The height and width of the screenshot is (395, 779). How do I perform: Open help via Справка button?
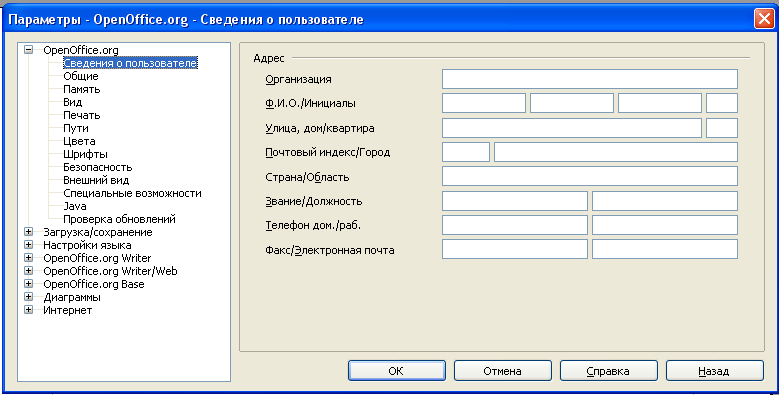(608, 371)
